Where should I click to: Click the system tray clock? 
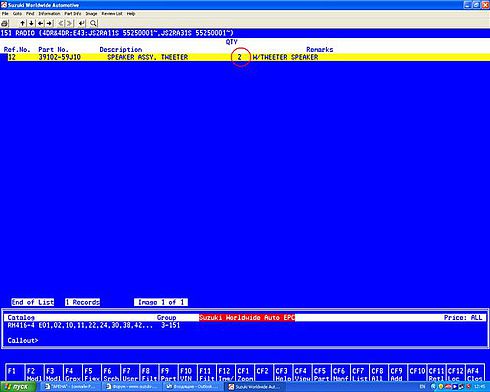[x=480, y=387]
